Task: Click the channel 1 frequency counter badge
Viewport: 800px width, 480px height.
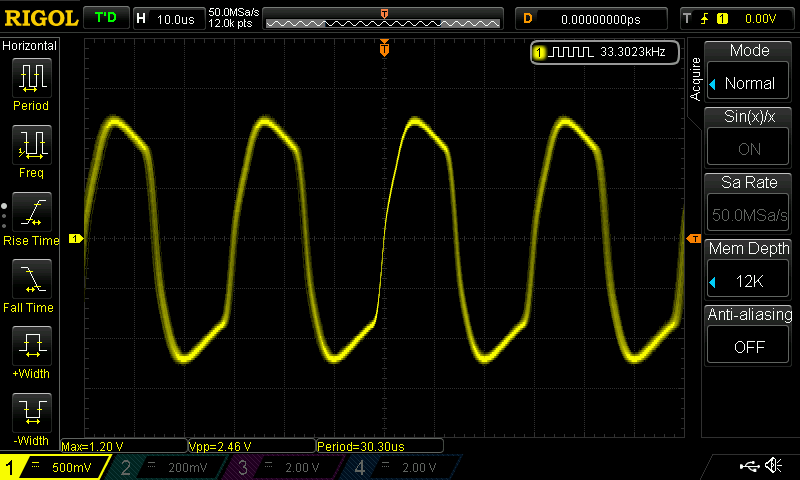Action: 605,52
